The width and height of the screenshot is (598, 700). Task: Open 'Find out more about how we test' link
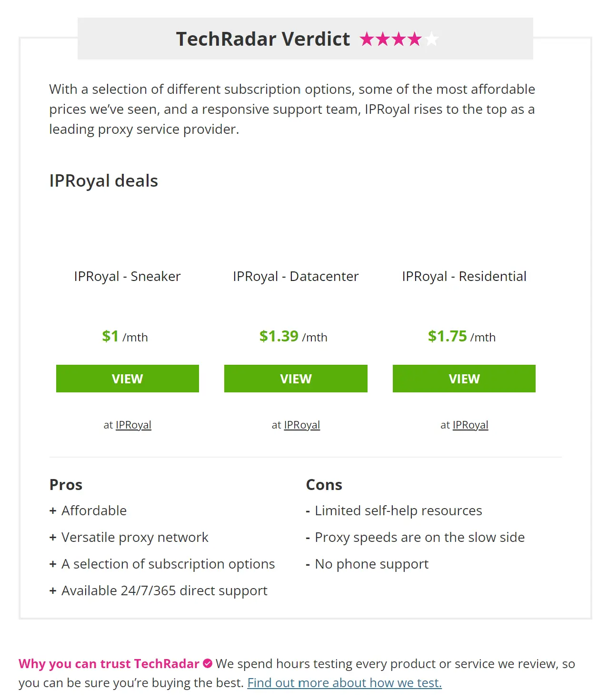tap(345, 682)
